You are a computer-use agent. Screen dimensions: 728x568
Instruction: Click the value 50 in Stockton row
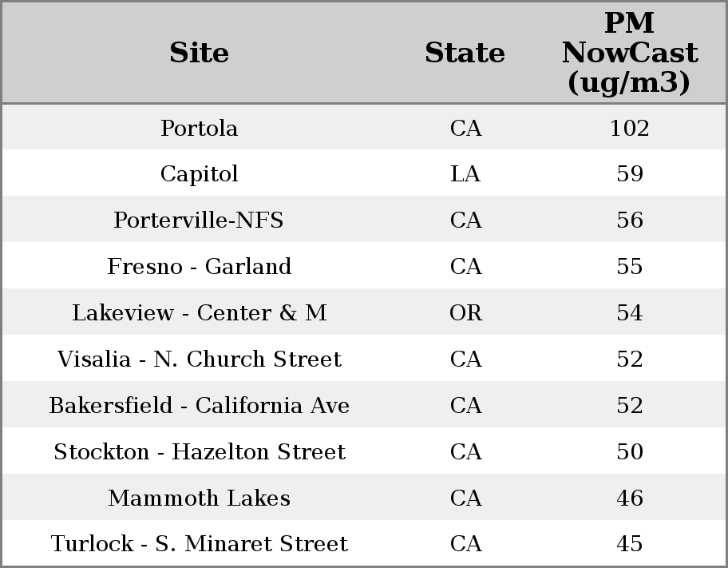coord(629,452)
